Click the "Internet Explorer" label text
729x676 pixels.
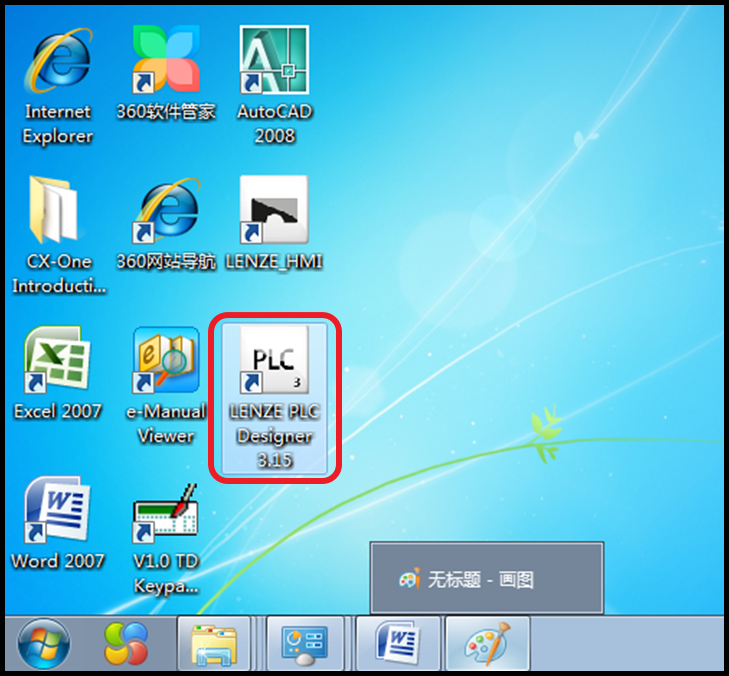pyautogui.click(x=58, y=124)
